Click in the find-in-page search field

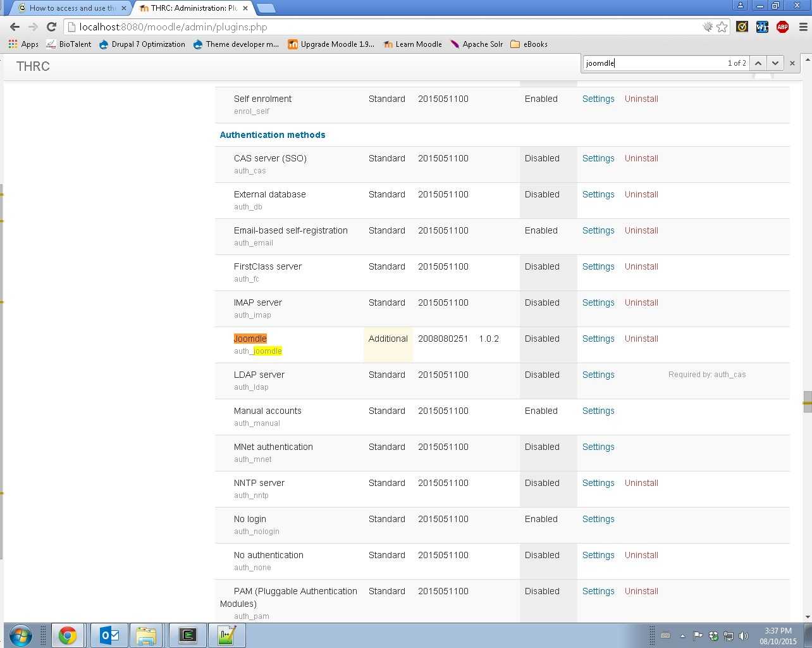651,63
